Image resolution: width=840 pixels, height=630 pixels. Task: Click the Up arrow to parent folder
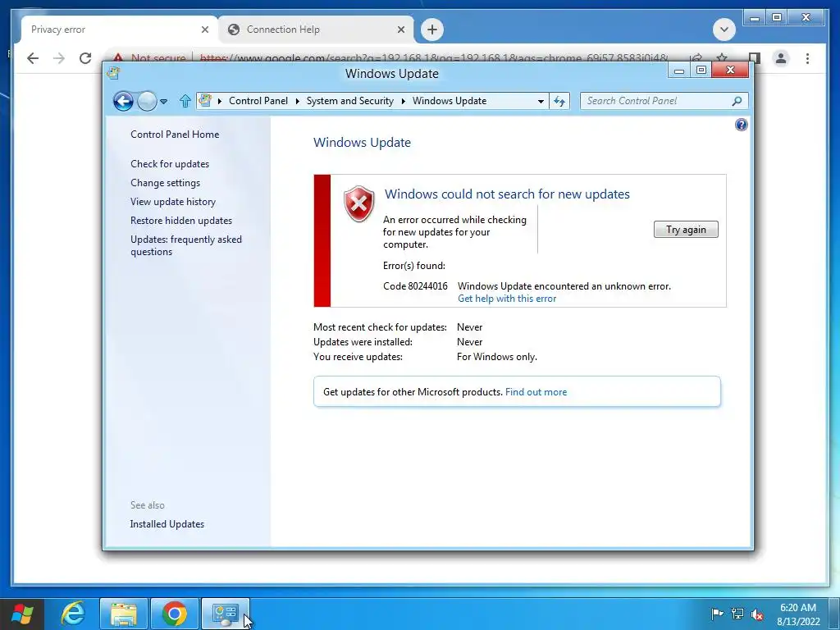(x=185, y=101)
